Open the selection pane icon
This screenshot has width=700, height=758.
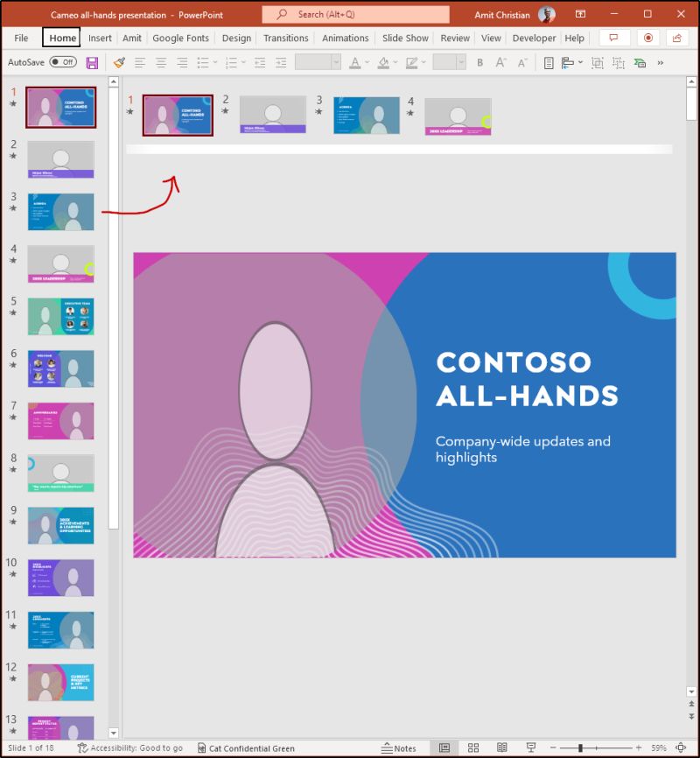coord(549,63)
